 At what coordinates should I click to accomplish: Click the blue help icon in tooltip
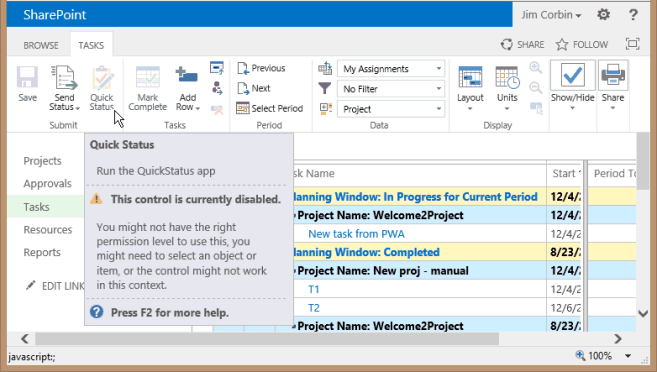pyautogui.click(x=96, y=312)
